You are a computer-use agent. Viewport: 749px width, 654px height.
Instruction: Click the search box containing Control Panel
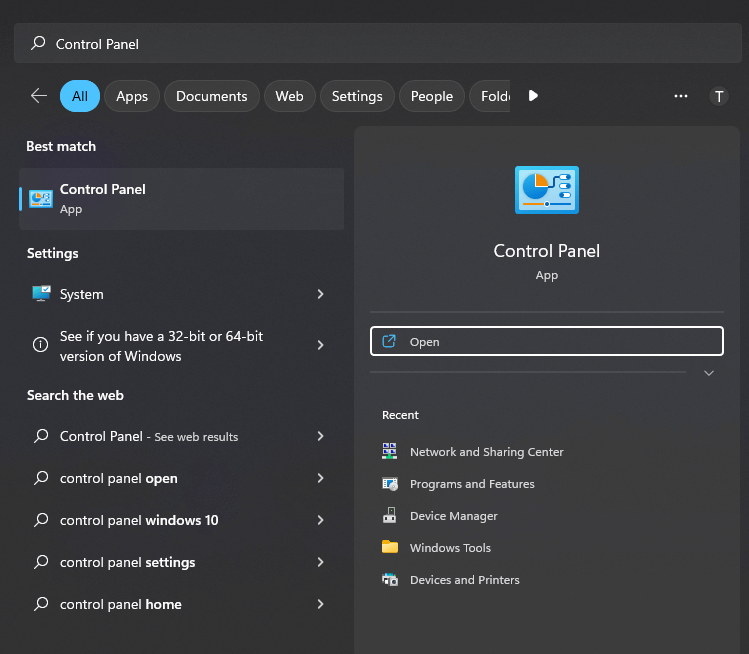[x=377, y=43]
